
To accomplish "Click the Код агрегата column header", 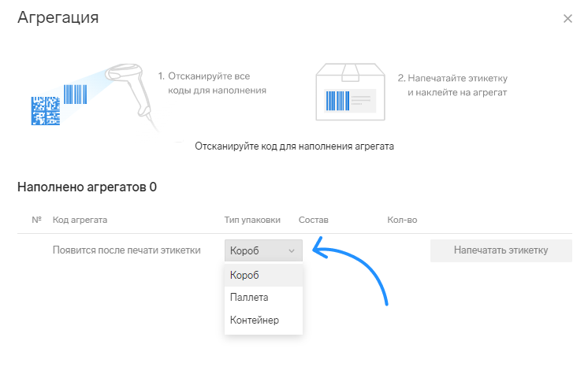I will click(80, 220).
